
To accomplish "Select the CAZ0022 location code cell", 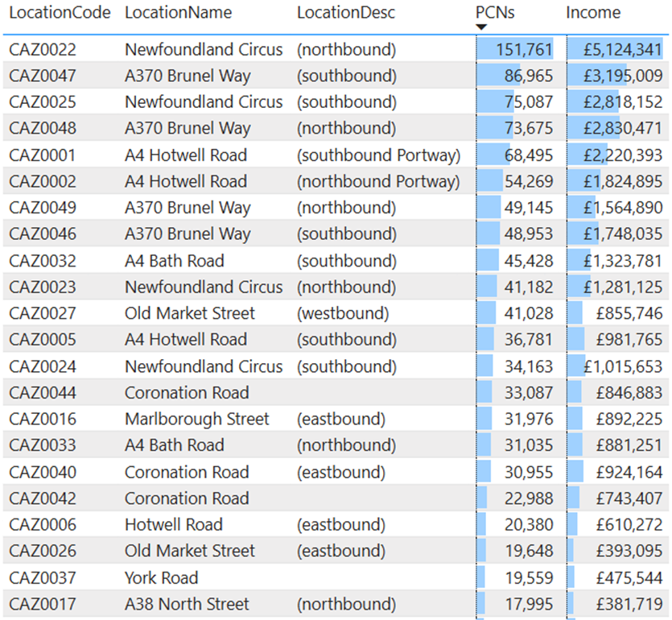I will pyautogui.click(x=43, y=50).
